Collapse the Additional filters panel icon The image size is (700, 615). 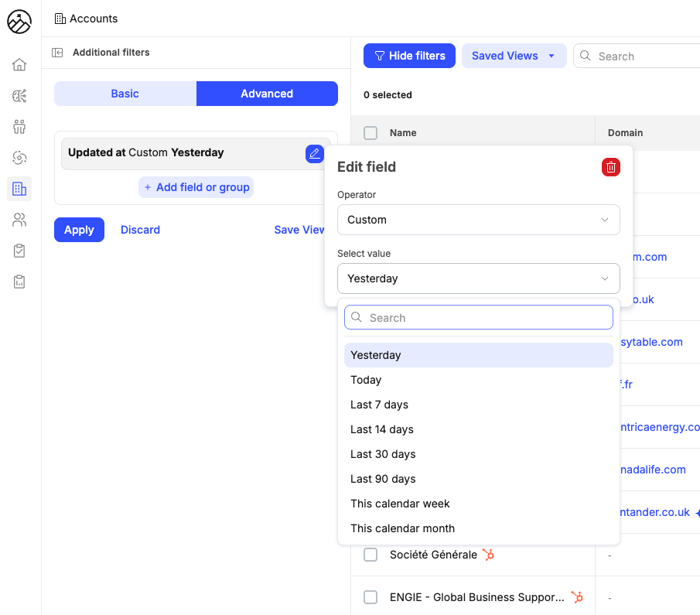click(x=57, y=53)
